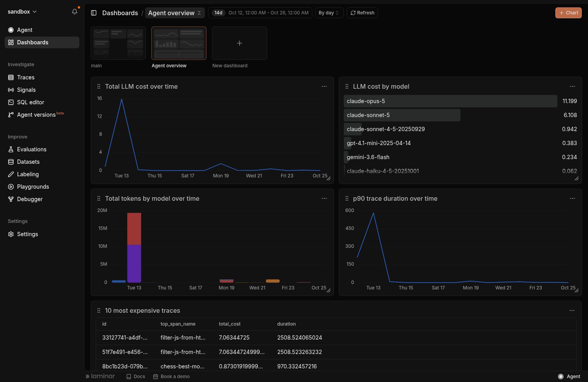Open Agent versions beta page
Image resolution: width=588 pixels, height=382 pixels.
pos(42,115)
